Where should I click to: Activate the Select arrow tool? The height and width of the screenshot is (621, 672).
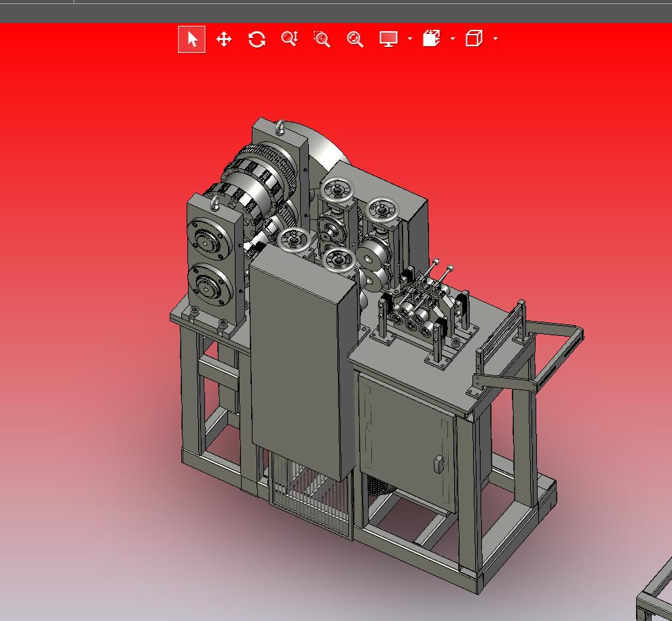tap(191, 39)
